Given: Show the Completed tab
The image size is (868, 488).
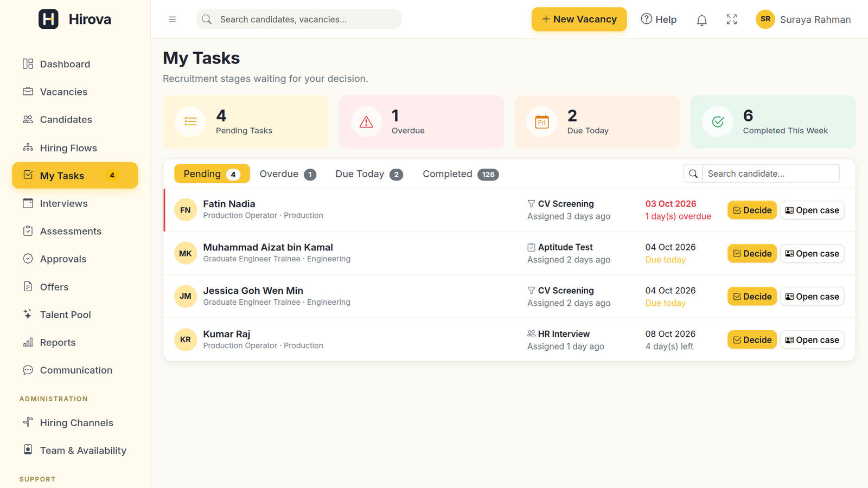Looking at the screenshot, I should (461, 174).
